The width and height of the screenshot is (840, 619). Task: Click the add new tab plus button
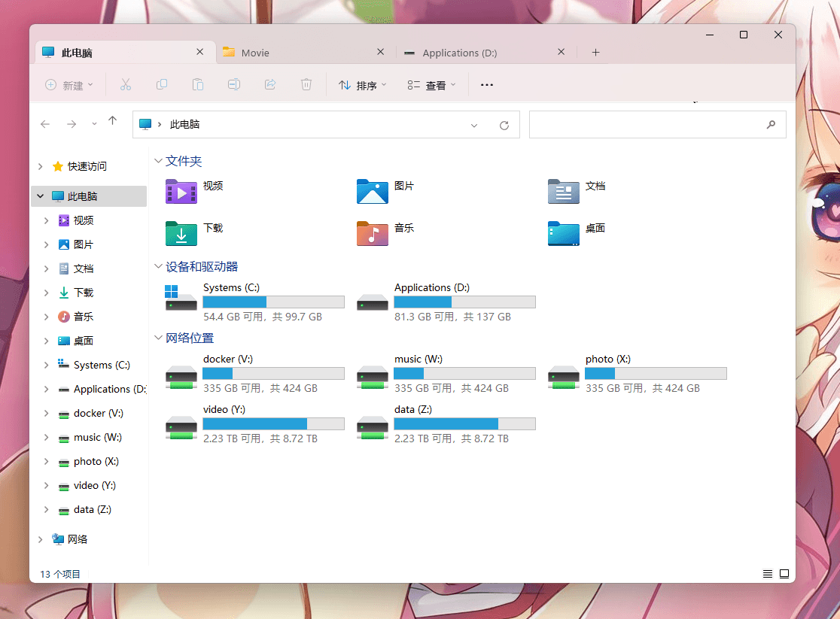click(595, 53)
